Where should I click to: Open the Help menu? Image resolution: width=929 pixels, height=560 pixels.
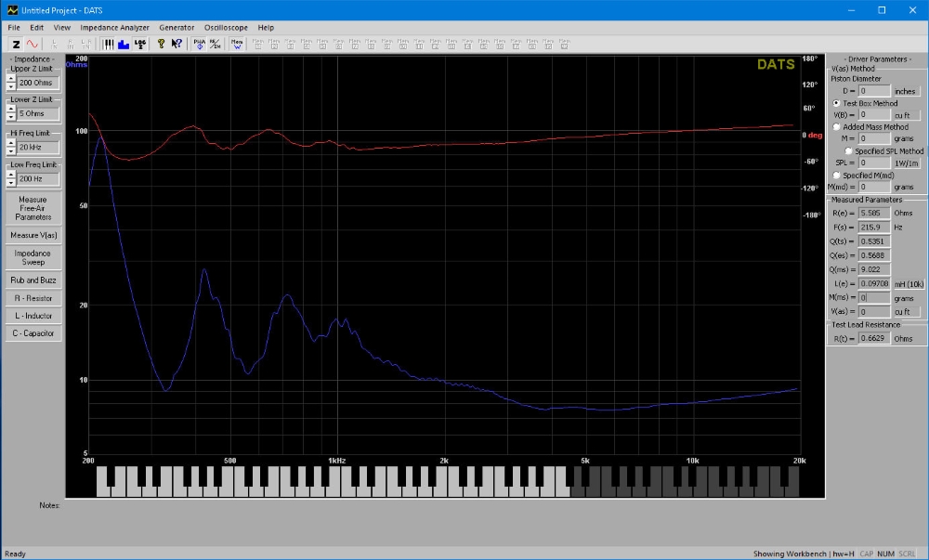(x=266, y=27)
